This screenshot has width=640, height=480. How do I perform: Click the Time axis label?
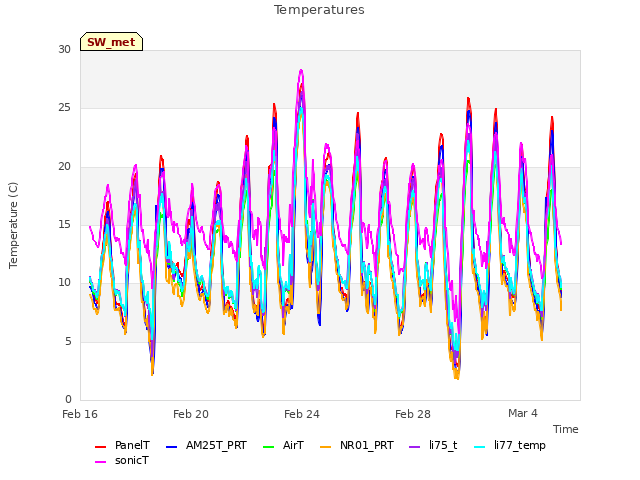566,429
